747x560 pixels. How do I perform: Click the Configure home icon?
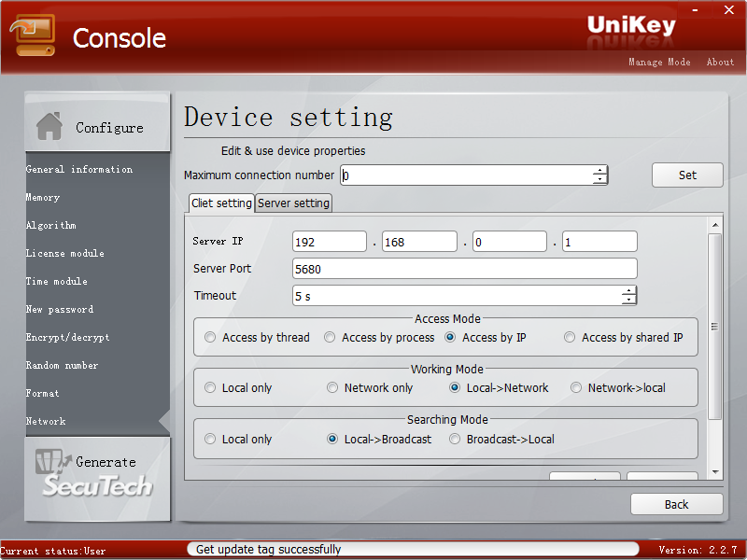pos(49,127)
